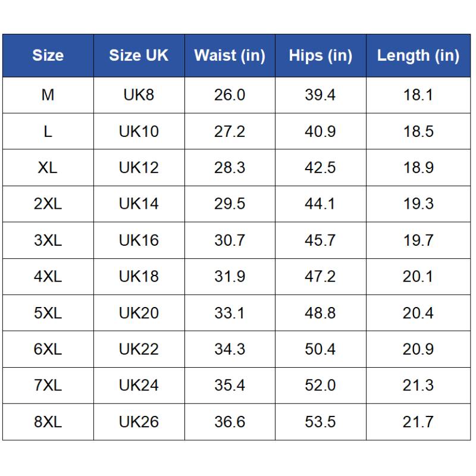The image size is (476, 476).
Task: Select the M size cell
Action: click(x=48, y=95)
